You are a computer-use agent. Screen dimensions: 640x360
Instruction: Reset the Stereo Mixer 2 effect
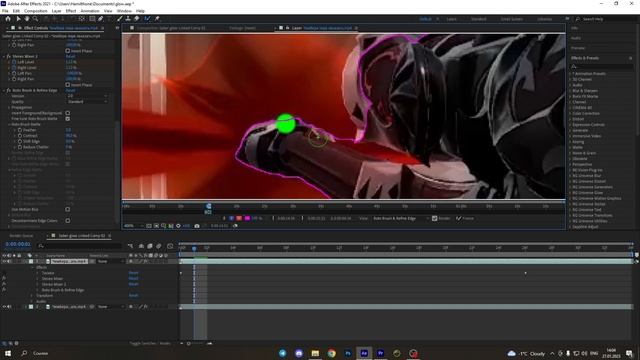point(71,56)
